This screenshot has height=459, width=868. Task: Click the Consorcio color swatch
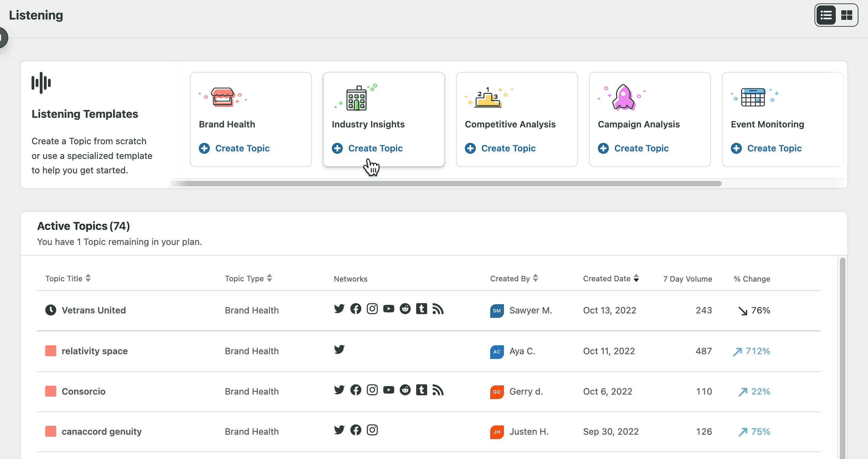pos(51,391)
